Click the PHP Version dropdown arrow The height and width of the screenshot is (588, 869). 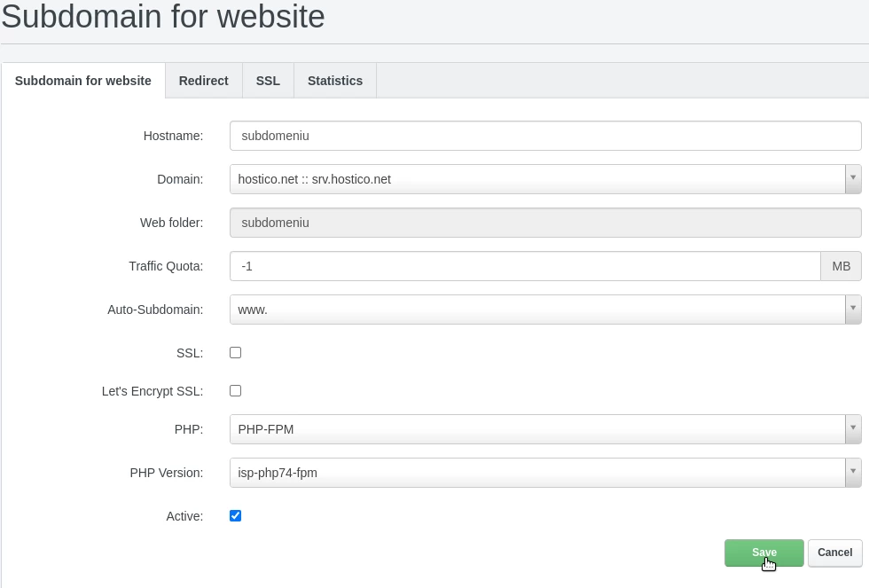(x=852, y=473)
